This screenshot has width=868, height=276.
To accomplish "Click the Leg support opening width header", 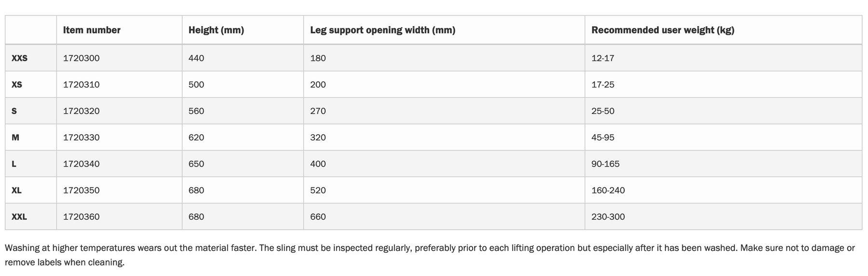I will (x=382, y=30).
